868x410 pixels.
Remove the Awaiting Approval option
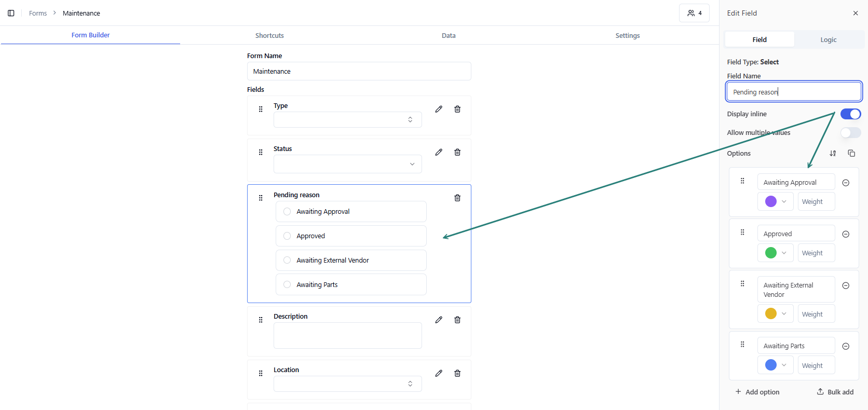coord(846,183)
